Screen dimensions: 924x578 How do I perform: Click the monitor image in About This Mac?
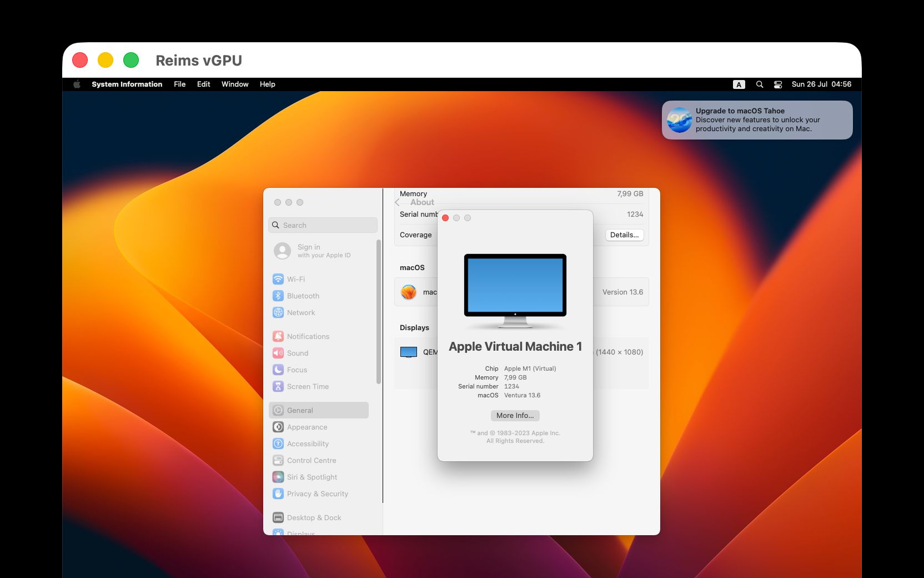pyautogui.click(x=515, y=291)
